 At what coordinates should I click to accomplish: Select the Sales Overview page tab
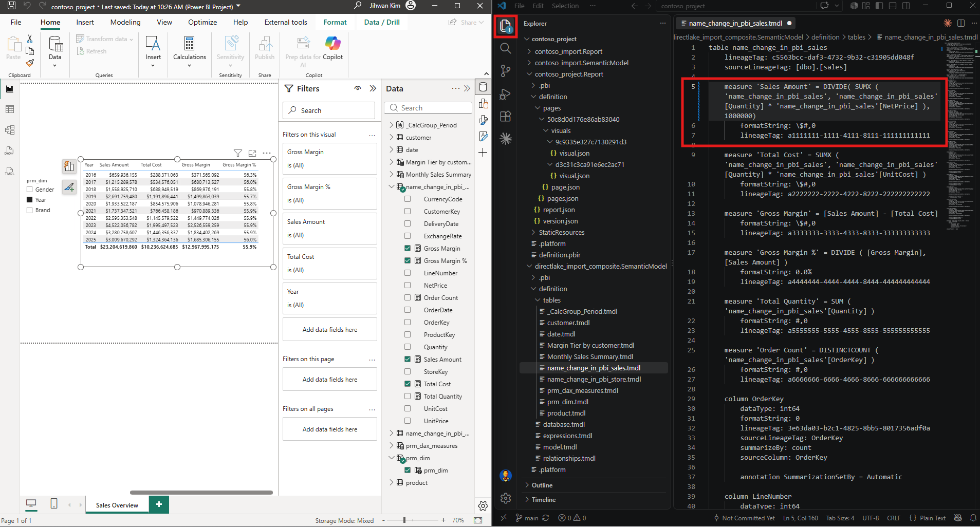point(117,505)
